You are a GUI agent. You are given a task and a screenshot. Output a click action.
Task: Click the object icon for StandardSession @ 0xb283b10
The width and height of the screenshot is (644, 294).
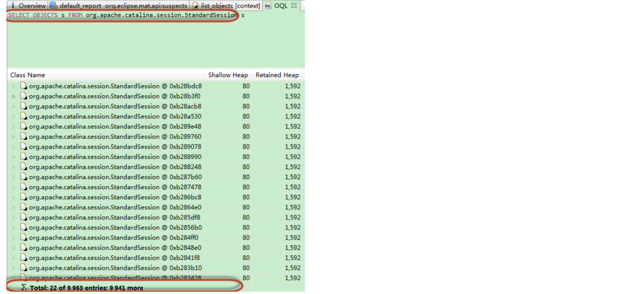click(24, 268)
